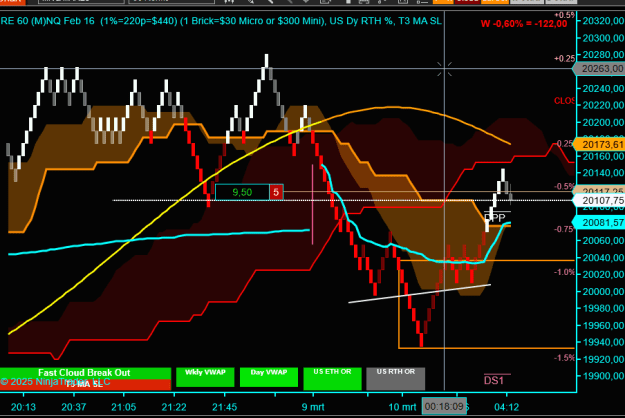Click the 20320,00 price axis label

pyautogui.click(x=603, y=21)
